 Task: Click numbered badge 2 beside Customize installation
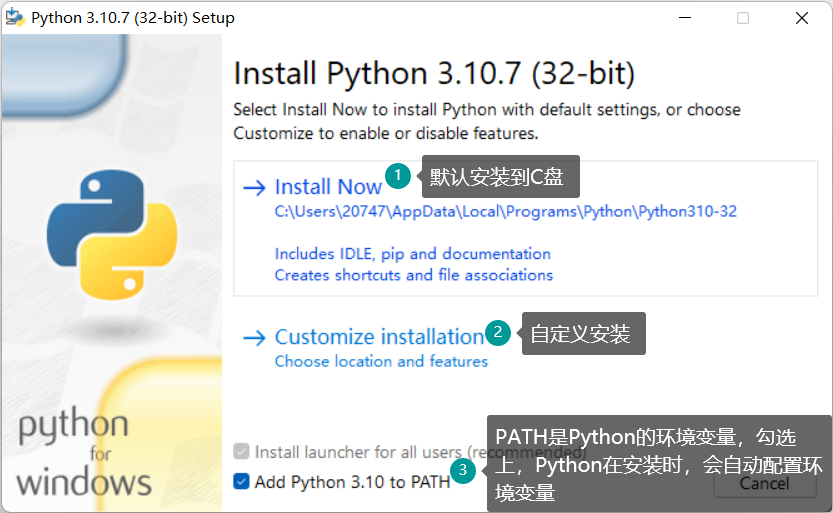(x=497, y=331)
